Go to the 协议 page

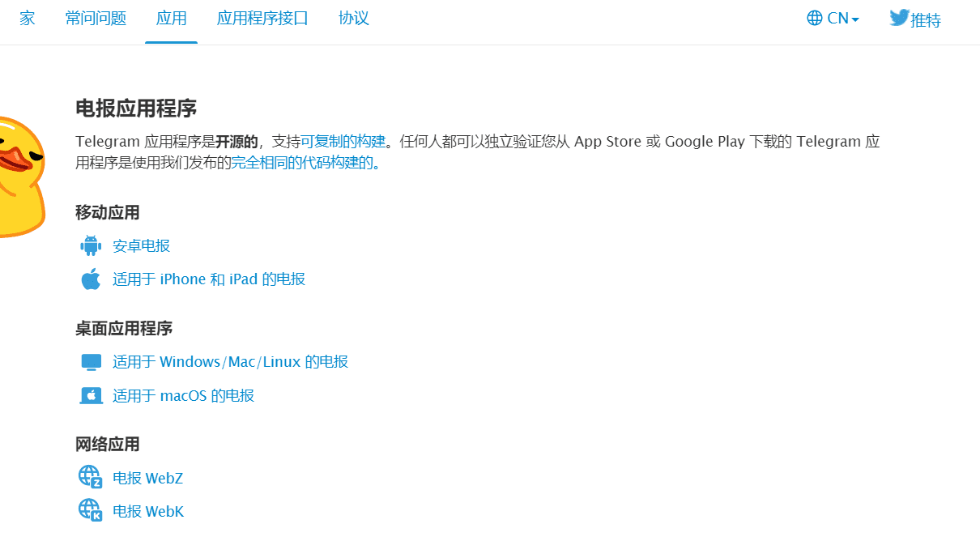click(353, 17)
